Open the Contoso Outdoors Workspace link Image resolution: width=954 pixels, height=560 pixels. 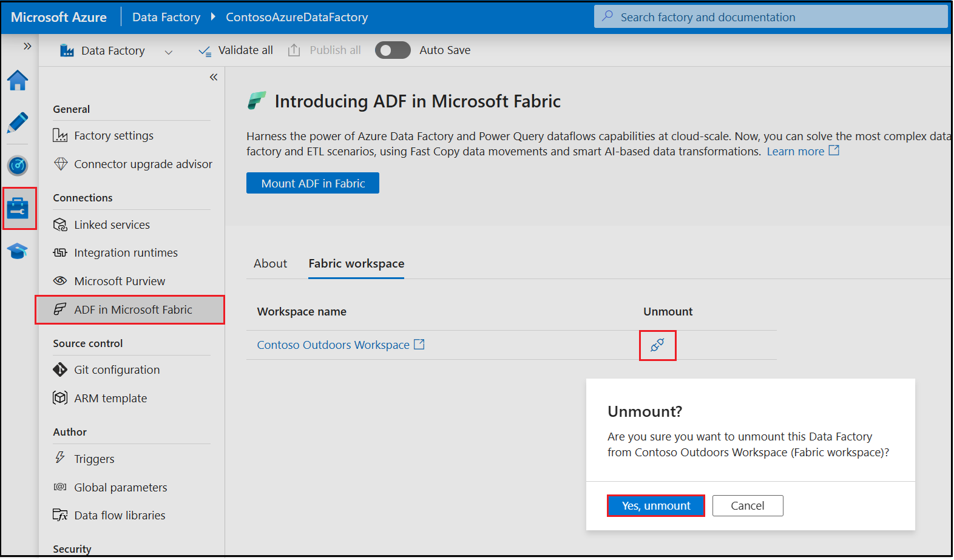click(x=333, y=345)
